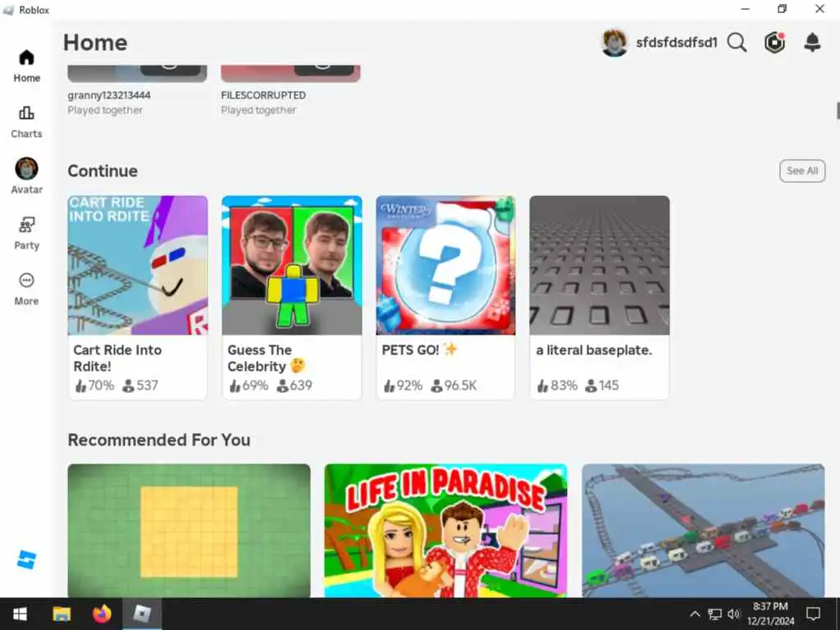The image size is (840, 630).
Task: Open the cart crossing recommended game thumbnail
Action: tap(703, 531)
